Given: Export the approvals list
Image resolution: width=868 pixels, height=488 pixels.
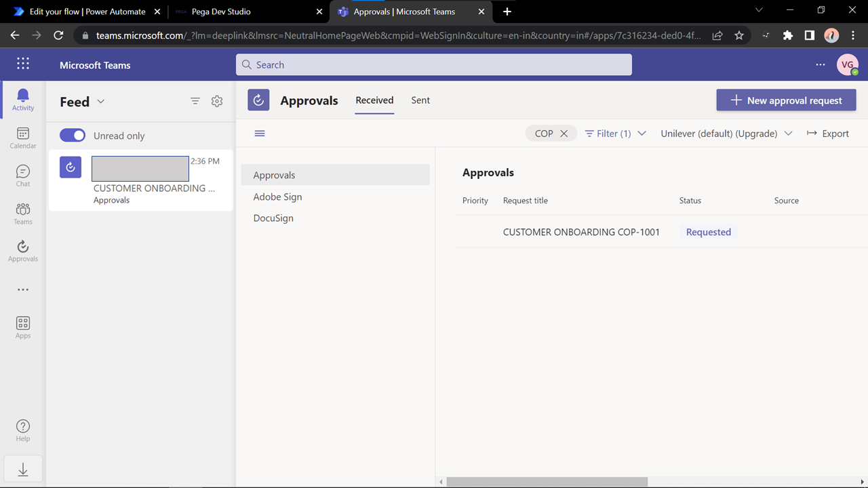Looking at the screenshot, I should [827, 134].
